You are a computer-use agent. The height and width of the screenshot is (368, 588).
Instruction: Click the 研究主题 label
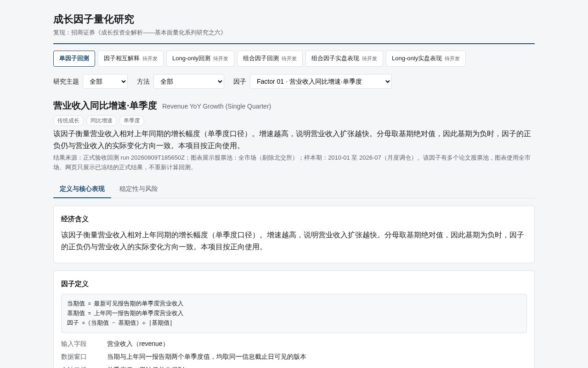[66, 81]
